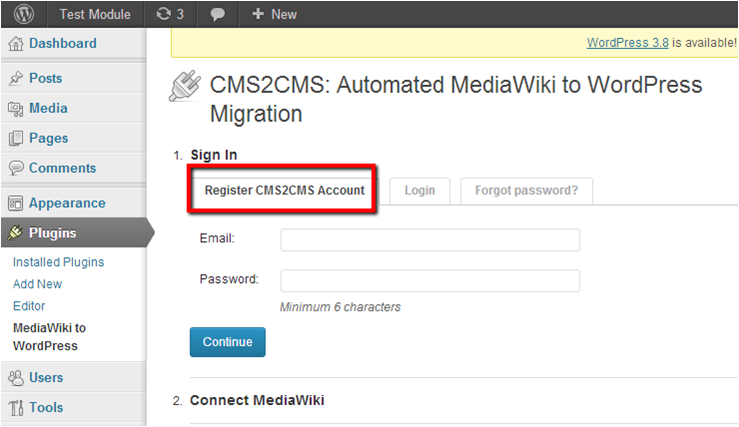Open the Appearance menu

[67, 203]
